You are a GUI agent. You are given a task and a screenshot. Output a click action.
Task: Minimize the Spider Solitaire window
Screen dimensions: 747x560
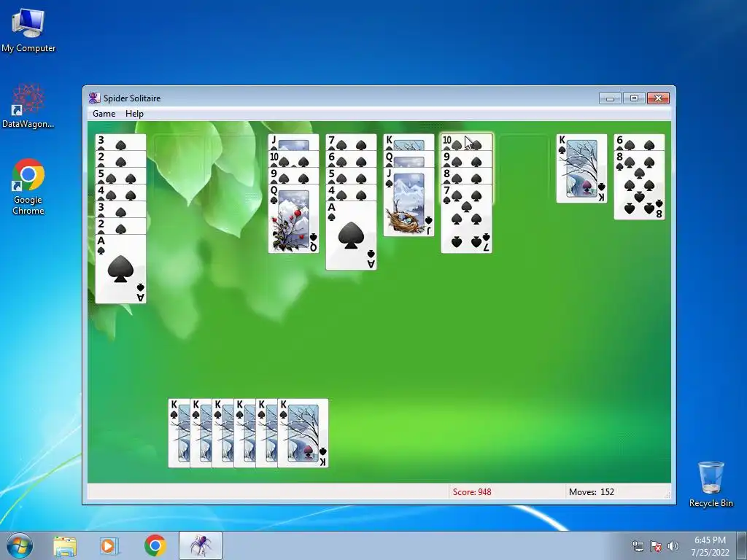click(610, 98)
